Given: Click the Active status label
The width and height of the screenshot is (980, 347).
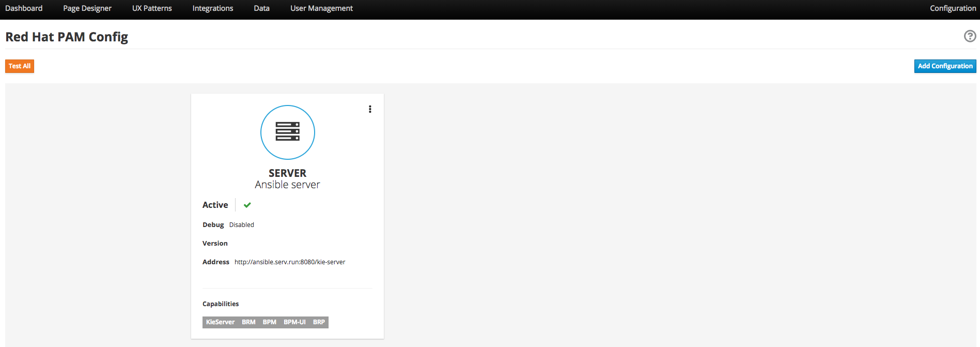Looking at the screenshot, I should tap(215, 205).
